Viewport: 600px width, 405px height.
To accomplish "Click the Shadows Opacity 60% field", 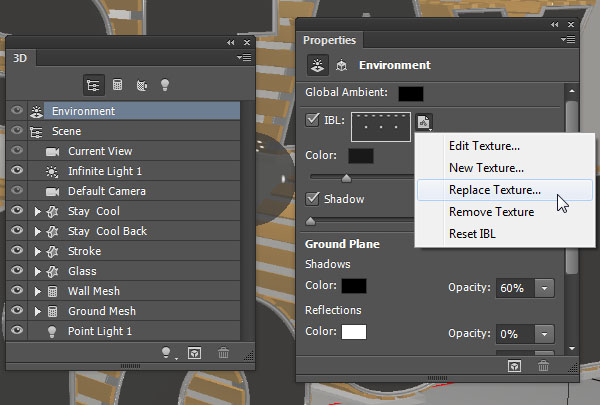I will [515, 288].
